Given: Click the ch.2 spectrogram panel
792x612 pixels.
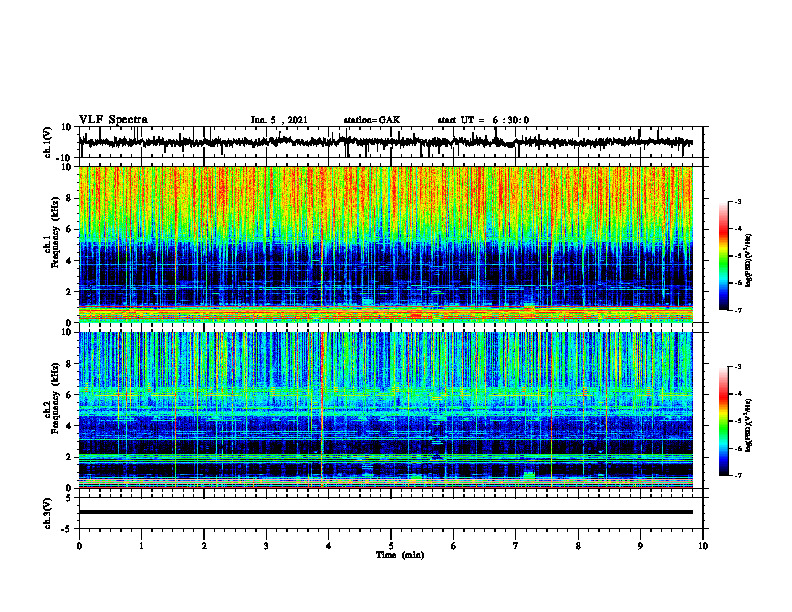Looking at the screenshot, I should point(385,410).
